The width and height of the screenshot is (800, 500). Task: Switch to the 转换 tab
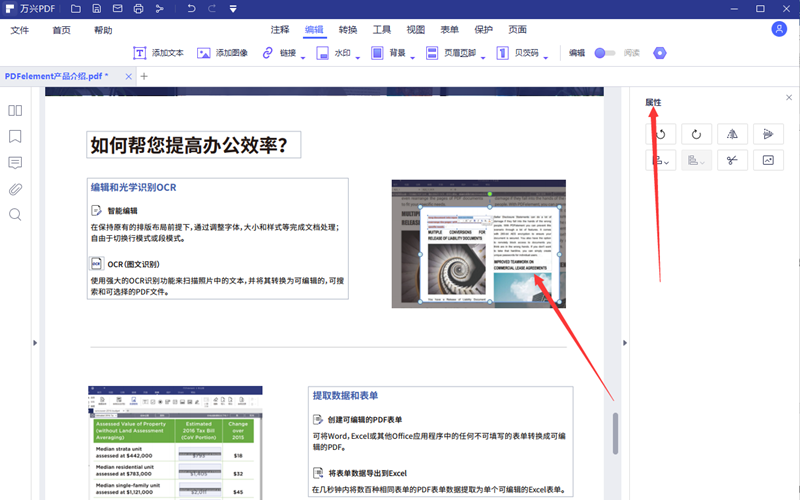348,30
